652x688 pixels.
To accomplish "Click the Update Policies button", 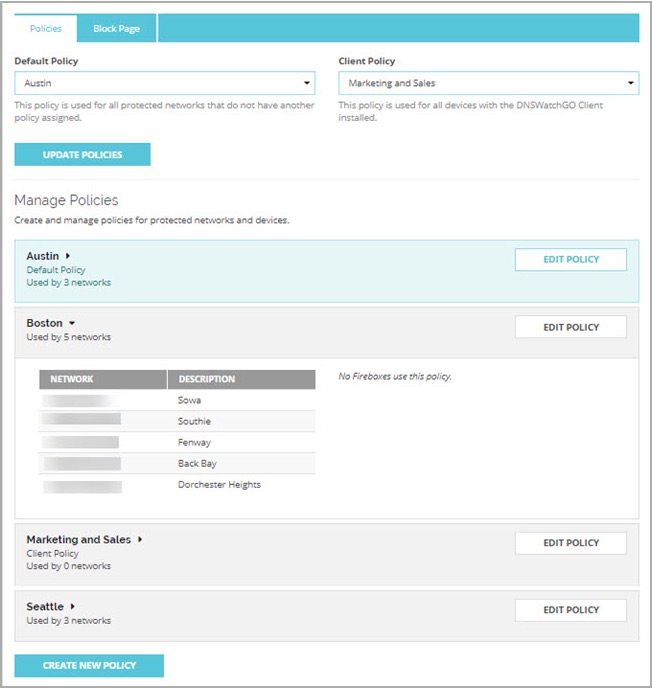I will (82, 155).
